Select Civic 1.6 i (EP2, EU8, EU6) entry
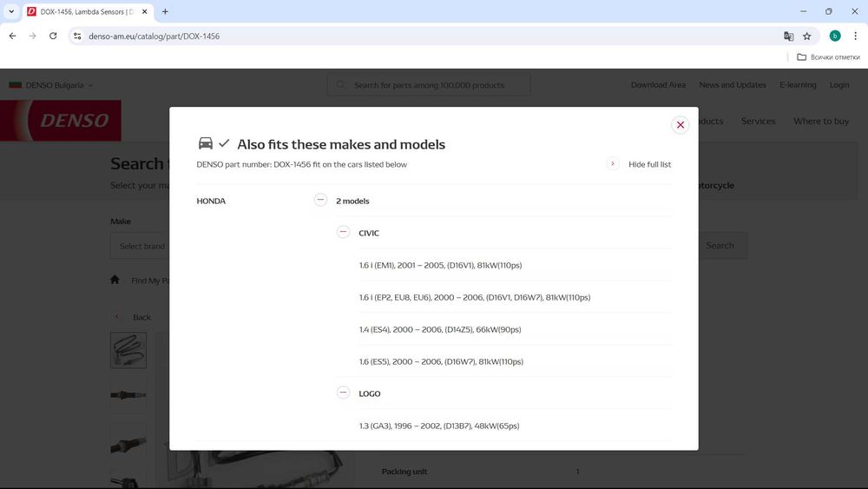 coord(475,297)
